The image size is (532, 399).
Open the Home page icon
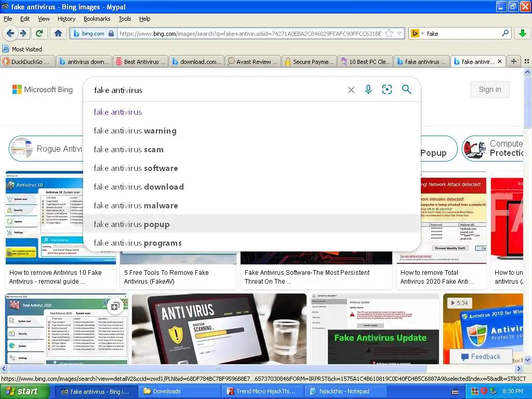coord(58,33)
